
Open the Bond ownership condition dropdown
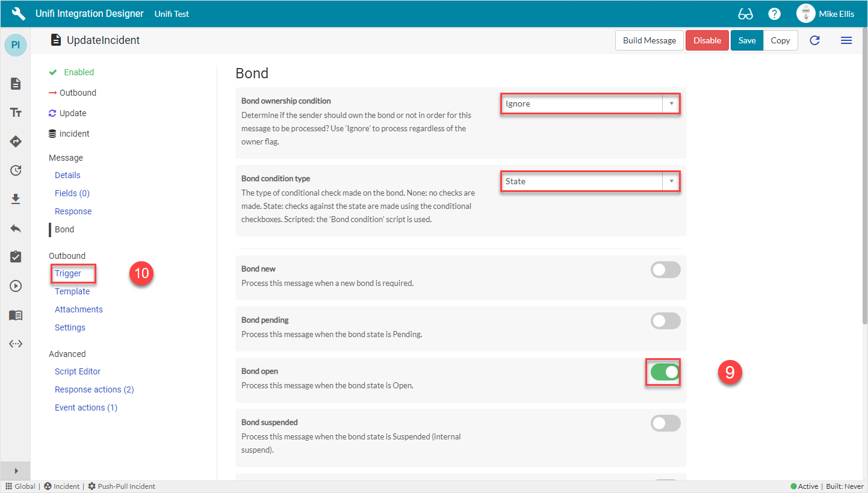[x=670, y=103]
